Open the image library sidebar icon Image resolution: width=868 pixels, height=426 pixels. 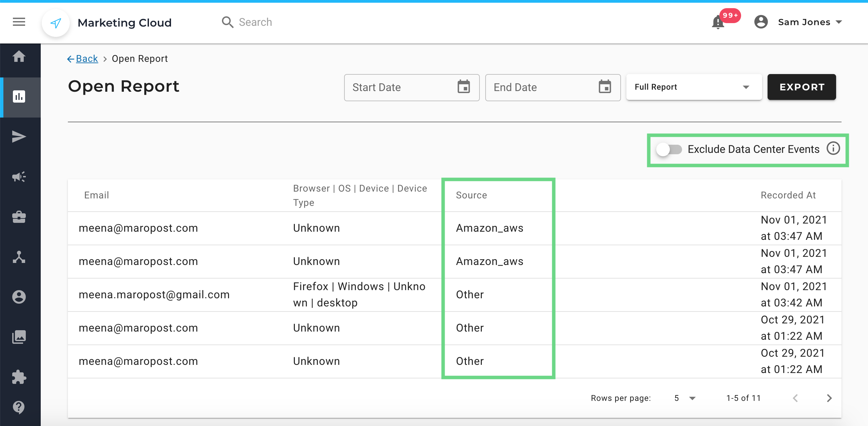pyautogui.click(x=19, y=337)
